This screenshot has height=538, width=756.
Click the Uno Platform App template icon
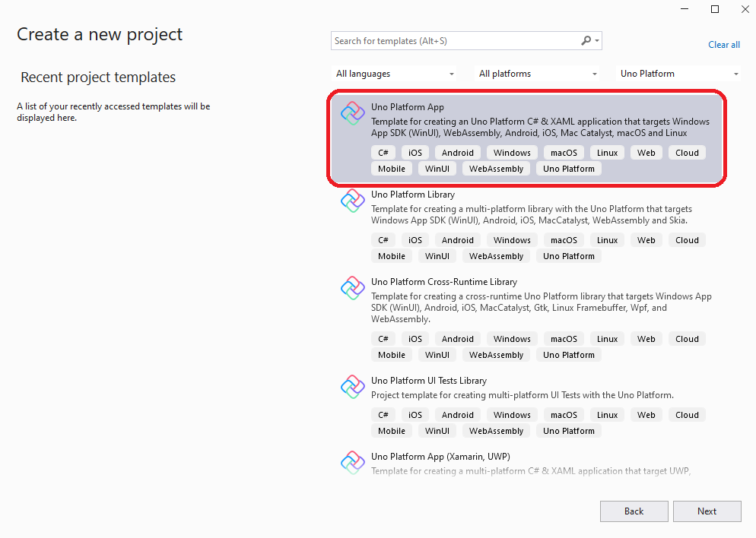point(352,113)
